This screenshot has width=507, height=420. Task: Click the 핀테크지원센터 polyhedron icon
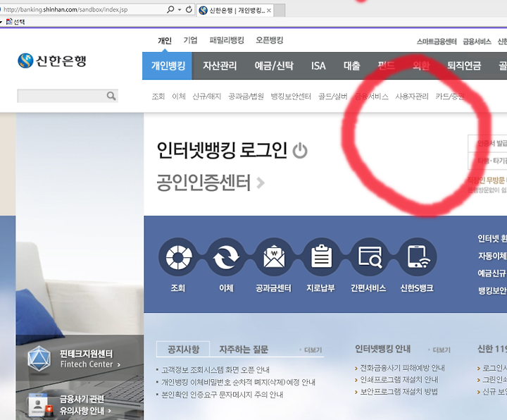pos(39,359)
